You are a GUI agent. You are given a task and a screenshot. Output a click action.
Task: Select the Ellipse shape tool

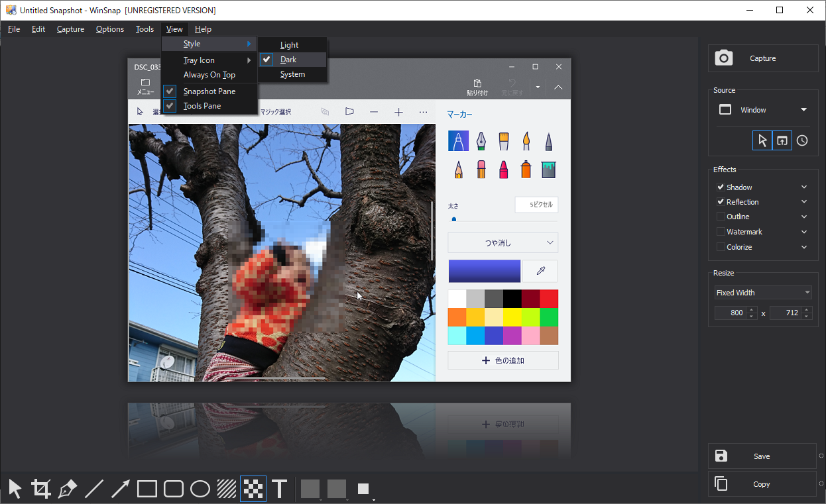pyautogui.click(x=200, y=489)
